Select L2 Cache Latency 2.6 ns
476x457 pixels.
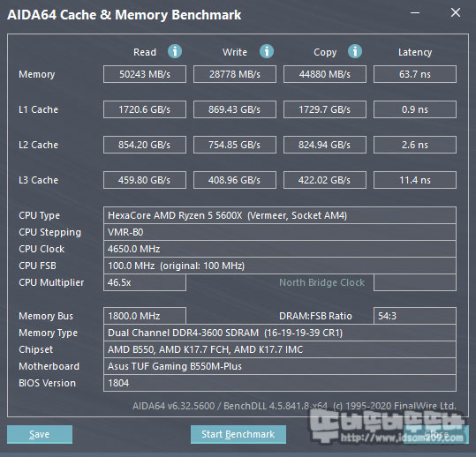pos(415,145)
